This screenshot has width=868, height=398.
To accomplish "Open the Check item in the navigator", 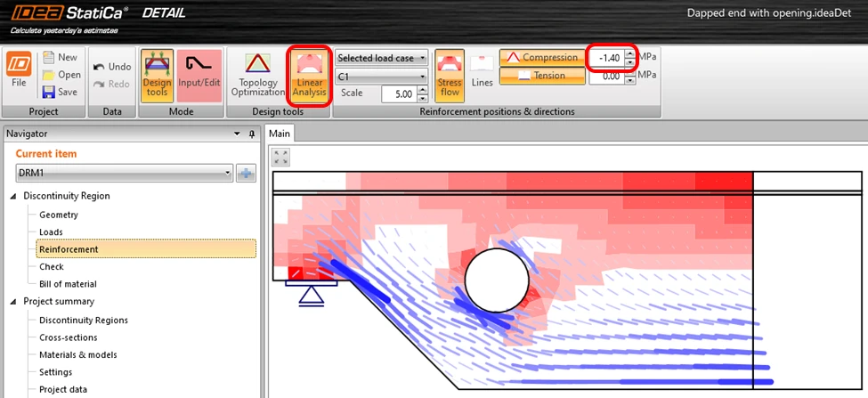I will pyautogui.click(x=52, y=267).
